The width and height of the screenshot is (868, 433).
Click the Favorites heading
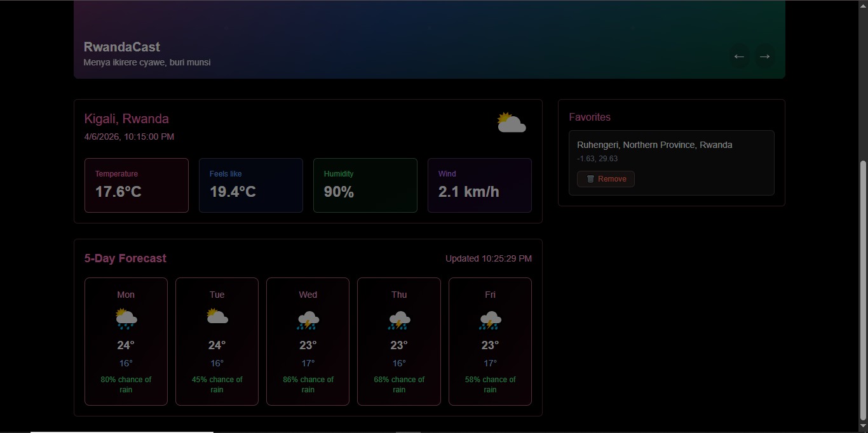click(x=590, y=117)
